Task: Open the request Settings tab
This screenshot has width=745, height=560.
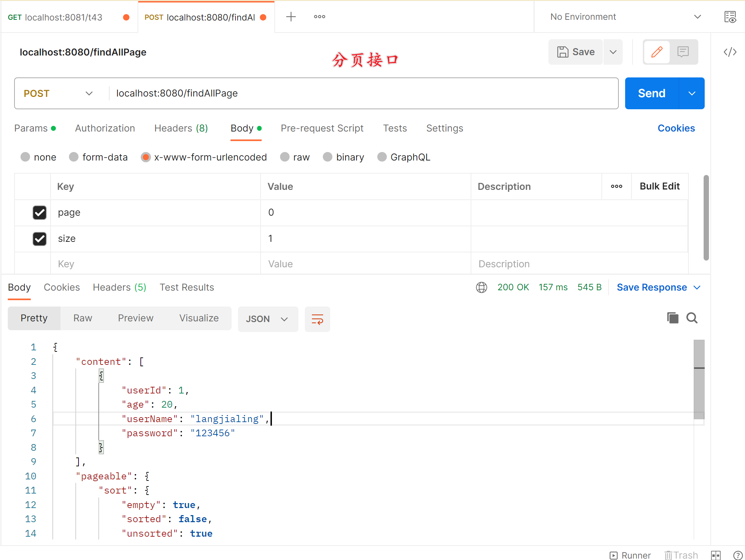Action: (444, 128)
